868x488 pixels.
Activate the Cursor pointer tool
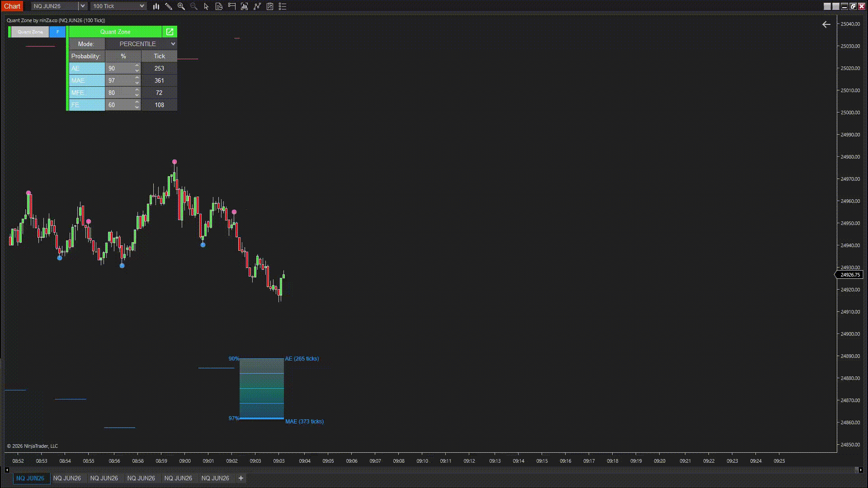[x=206, y=6]
